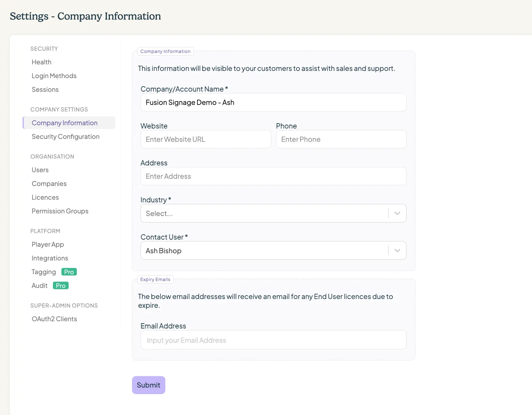Viewport: 532px width, 415px height.
Task: Click the SECURITY section heading
Action: [44, 49]
